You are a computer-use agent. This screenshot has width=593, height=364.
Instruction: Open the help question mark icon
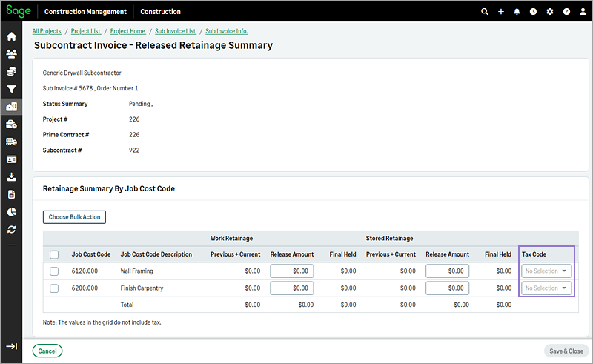[x=566, y=12]
